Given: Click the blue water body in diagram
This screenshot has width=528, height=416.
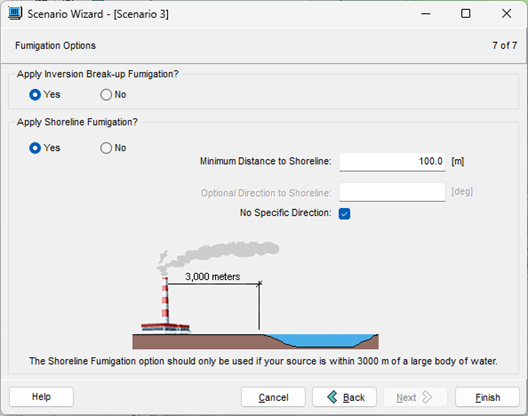Looking at the screenshot, I should pyautogui.click(x=320, y=340).
